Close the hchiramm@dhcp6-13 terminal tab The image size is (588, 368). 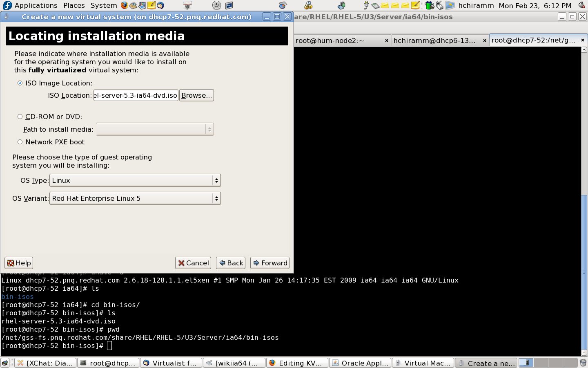click(484, 40)
